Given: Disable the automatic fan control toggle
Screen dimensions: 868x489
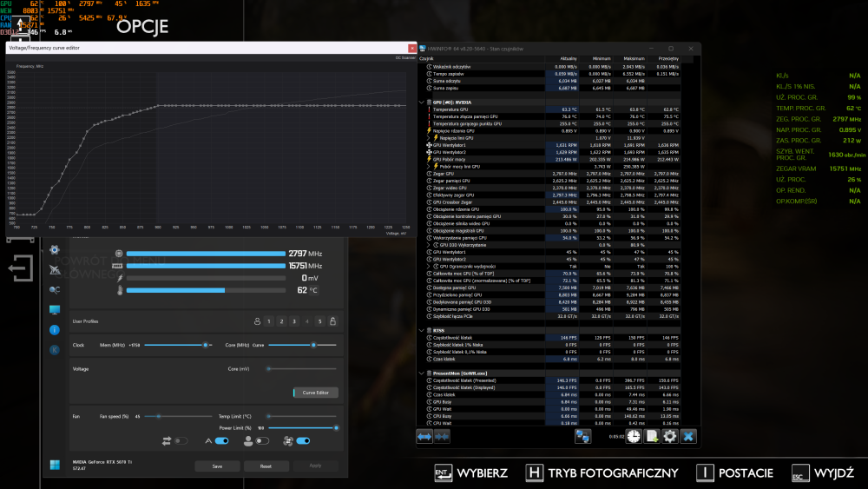Looking at the screenshot, I should click(221, 441).
